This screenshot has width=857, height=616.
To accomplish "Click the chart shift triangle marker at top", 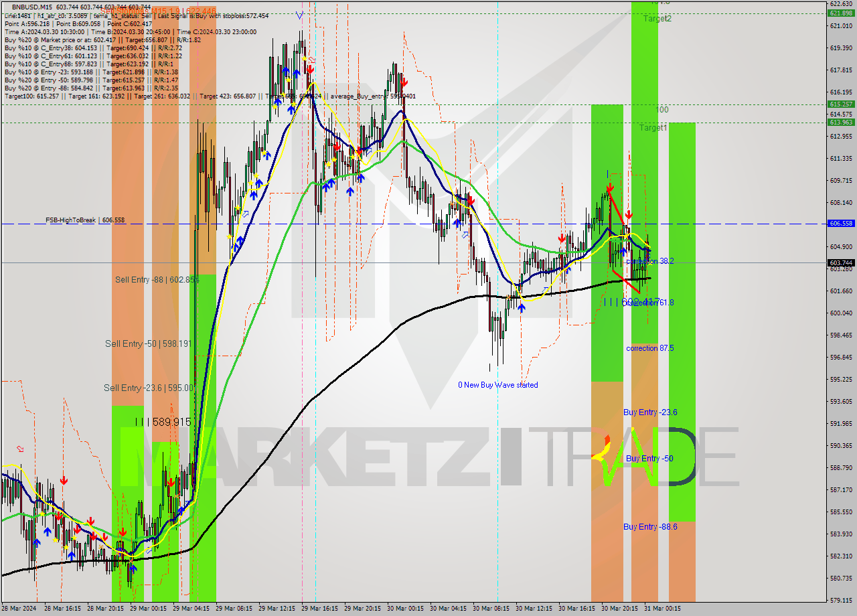I will click(299, 15).
